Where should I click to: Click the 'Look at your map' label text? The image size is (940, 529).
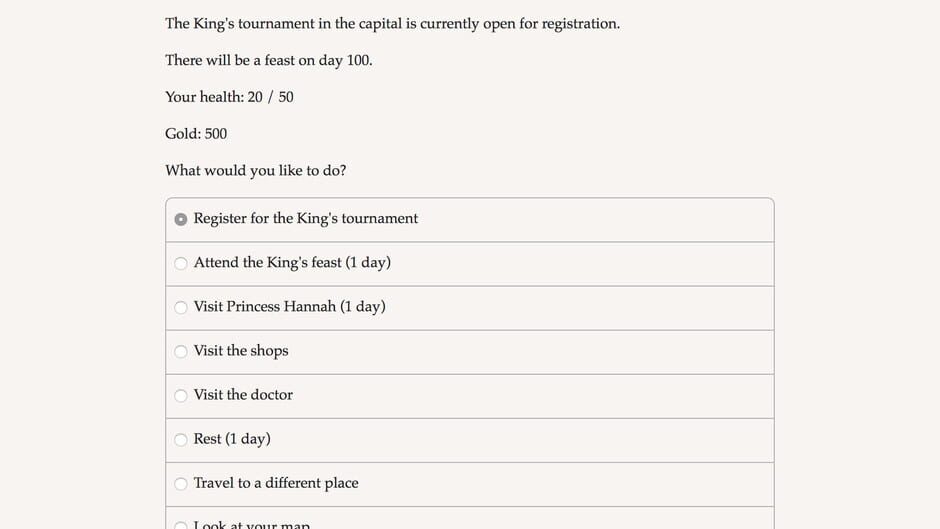[252, 524]
